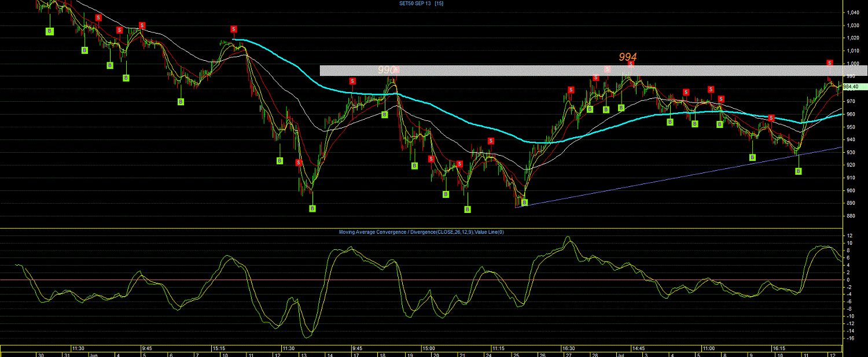Click the Jul month label on date axis

click(x=620, y=354)
